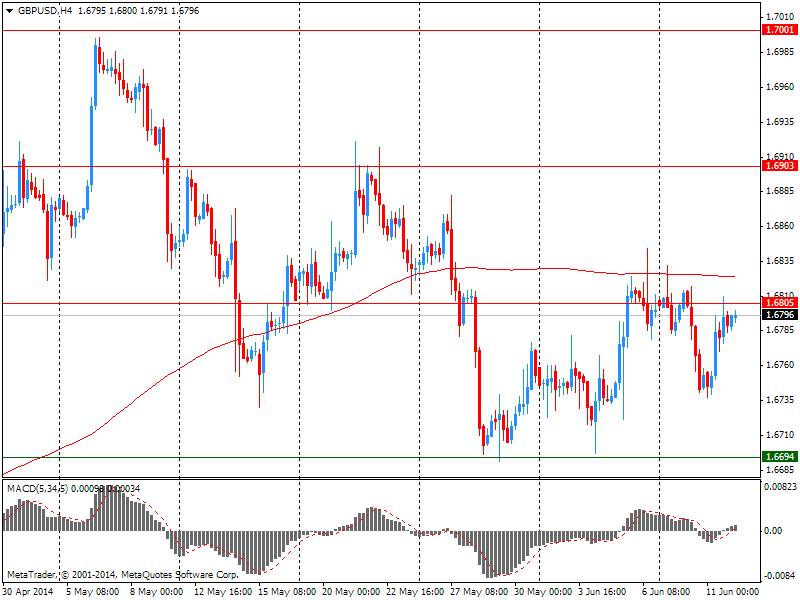Click the 1.6960 price axis value
800x600 pixels.
(x=780, y=87)
